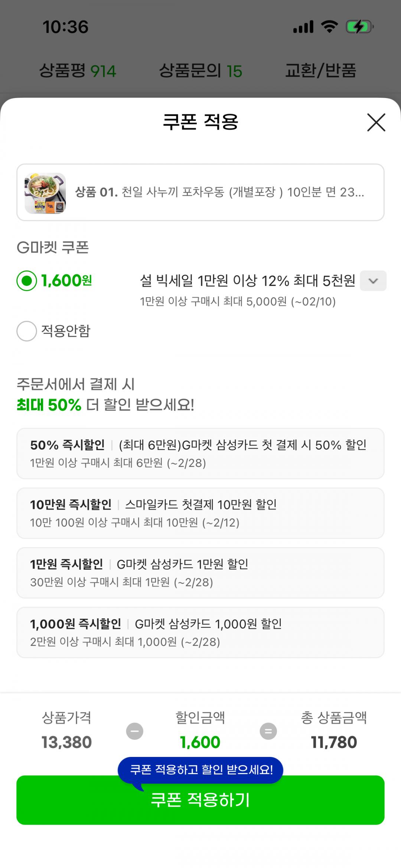Screen dimensions: 401x868
Task: Expand the 설 빅세일 coupon dropdown arrow
Action: (373, 281)
